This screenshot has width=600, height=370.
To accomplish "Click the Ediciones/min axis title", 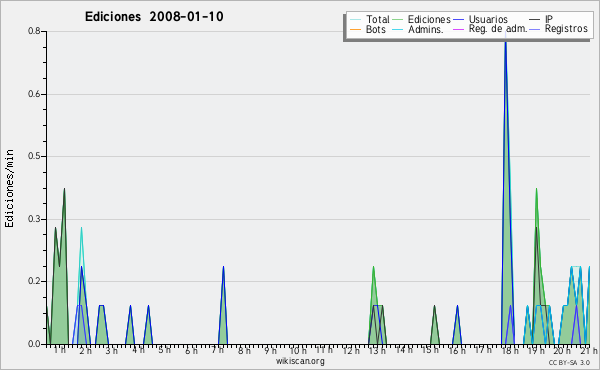I will click(x=9, y=188).
